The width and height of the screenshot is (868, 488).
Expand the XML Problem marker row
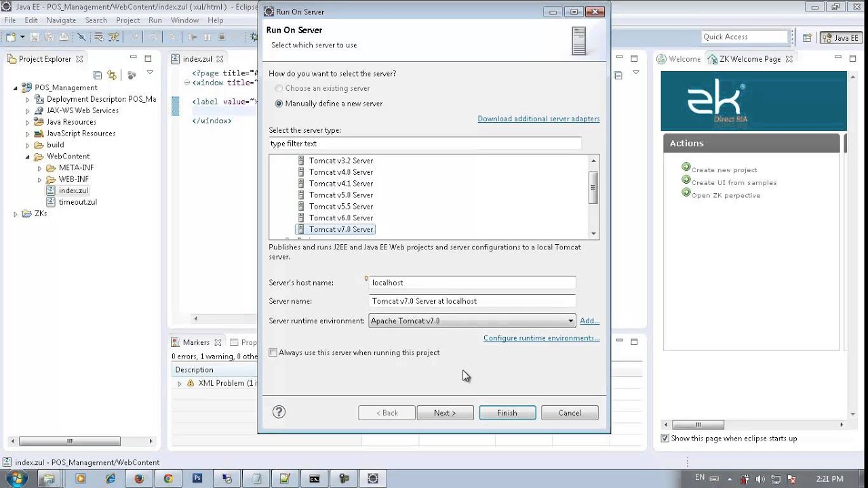pyautogui.click(x=179, y=384)
